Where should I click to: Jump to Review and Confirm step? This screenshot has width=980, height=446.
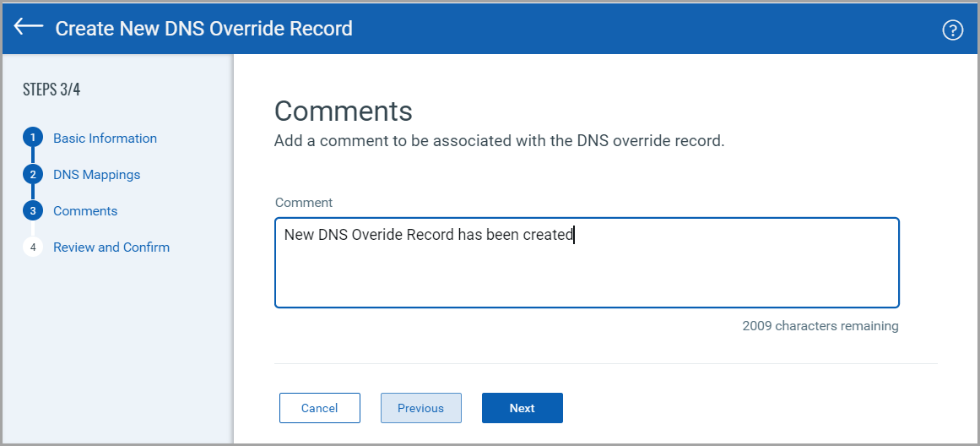111,247
